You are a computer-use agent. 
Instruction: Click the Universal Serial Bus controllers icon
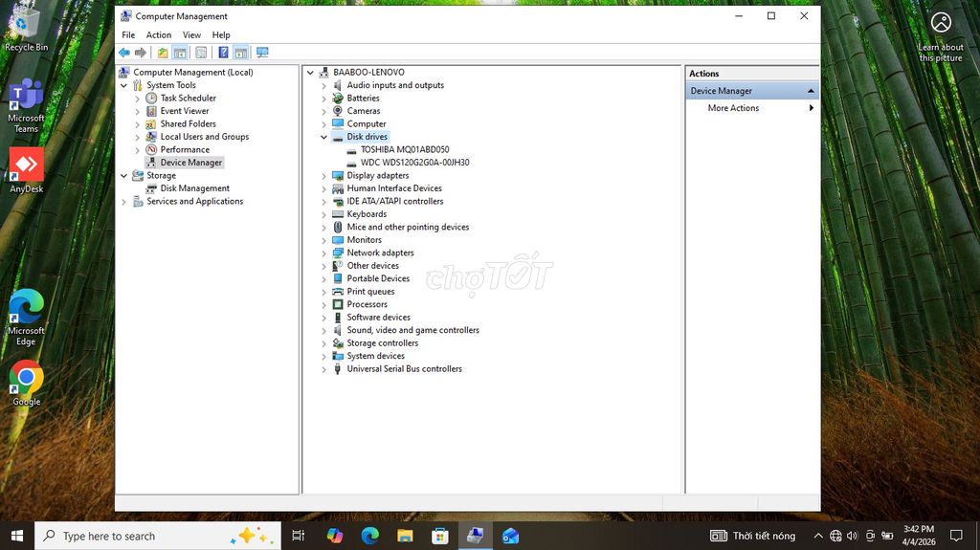click(338, 369)
